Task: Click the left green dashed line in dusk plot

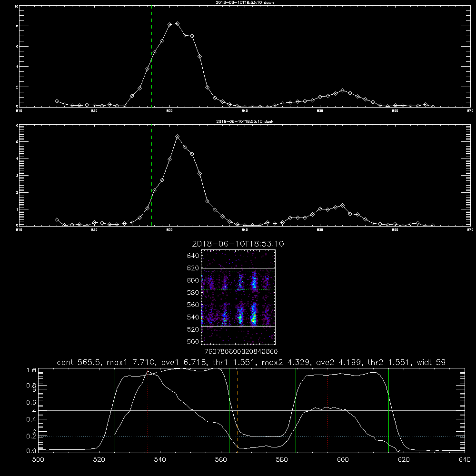Action: pyautogui.click(x=151, y=175)
